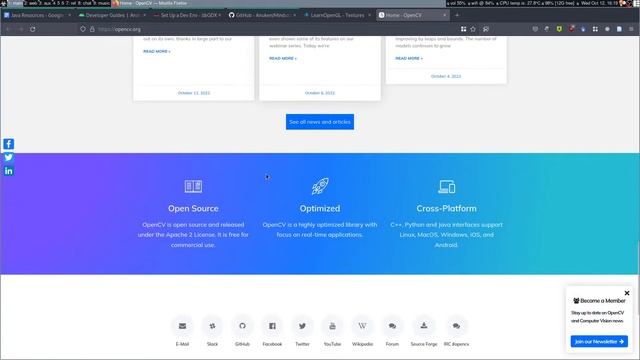Click the padlock site info icon
The width and height of the screenshot is (640, 360).
tap(92, 29)
